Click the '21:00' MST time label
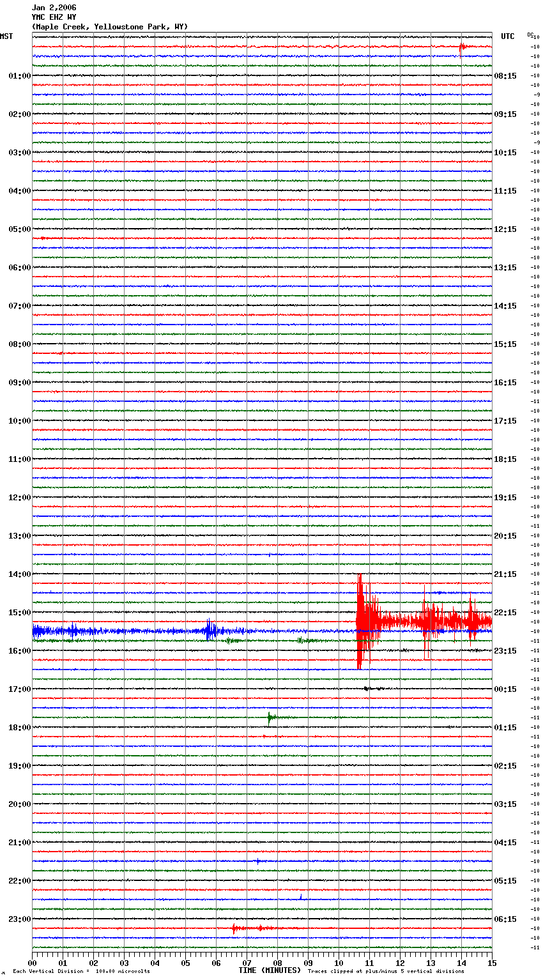This screenshot has width=543, height=980. click(x=20, y=843)
